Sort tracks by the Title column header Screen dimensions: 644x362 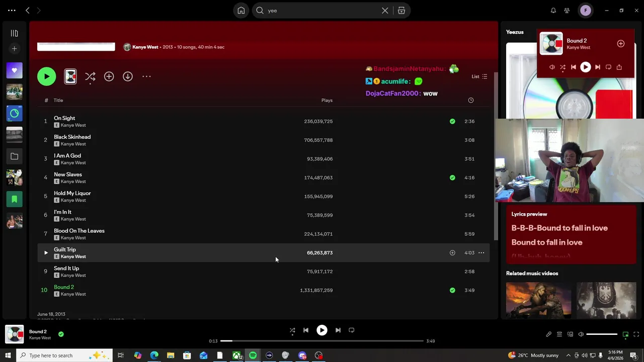(x=58, y=101)
